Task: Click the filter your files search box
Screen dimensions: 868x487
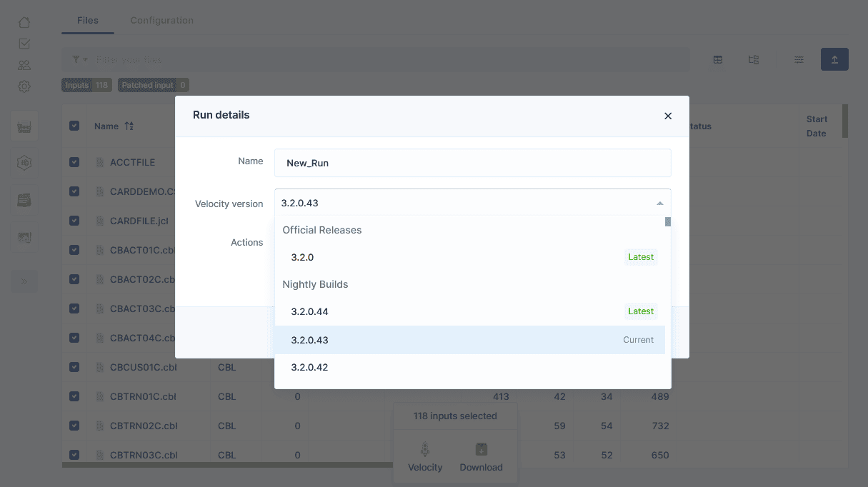Action: pyautogui.click(x=375, y=59)
